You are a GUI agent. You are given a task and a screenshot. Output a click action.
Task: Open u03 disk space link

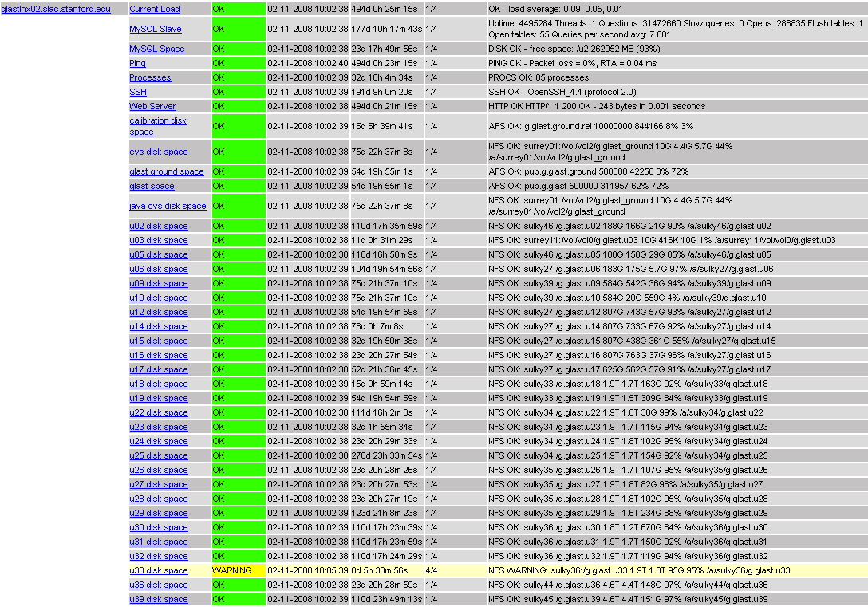(159, 240)
